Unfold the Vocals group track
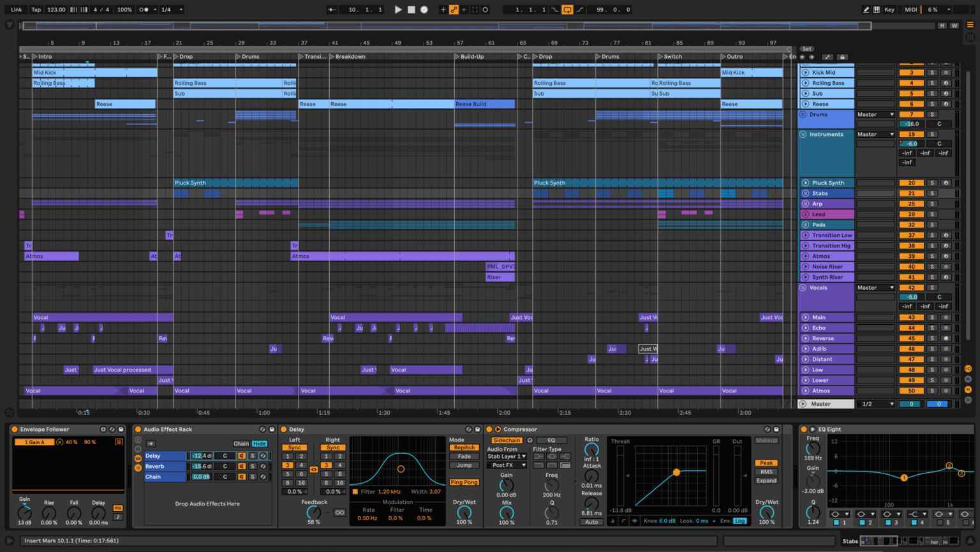 pos(803,288)
